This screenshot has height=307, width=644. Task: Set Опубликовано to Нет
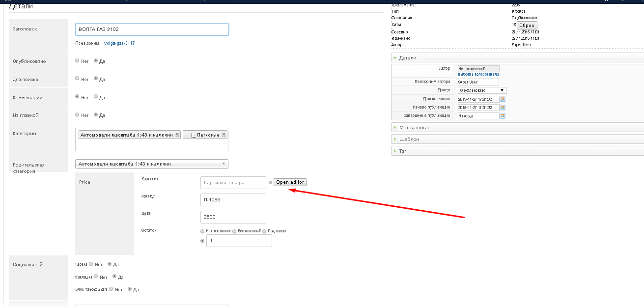coord(77,61)
